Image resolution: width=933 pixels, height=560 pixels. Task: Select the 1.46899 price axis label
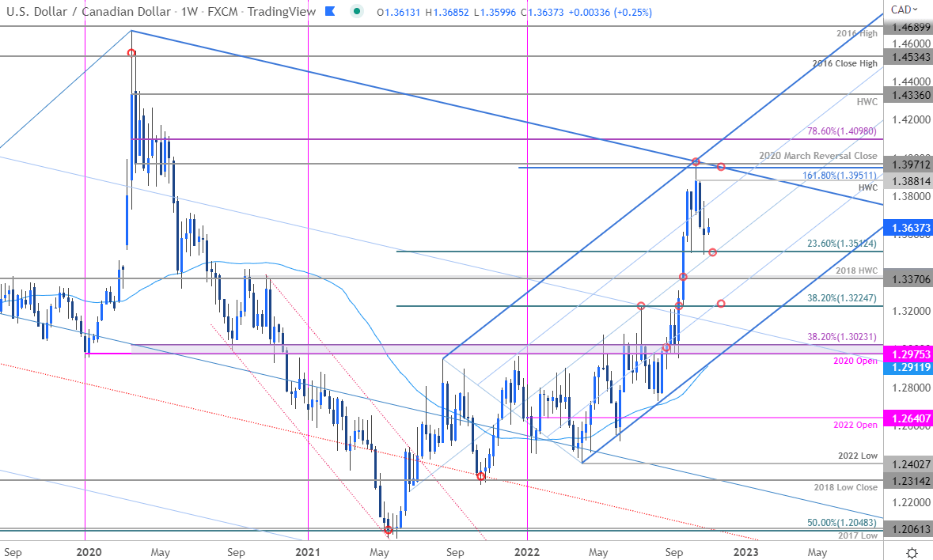[908, 27]
